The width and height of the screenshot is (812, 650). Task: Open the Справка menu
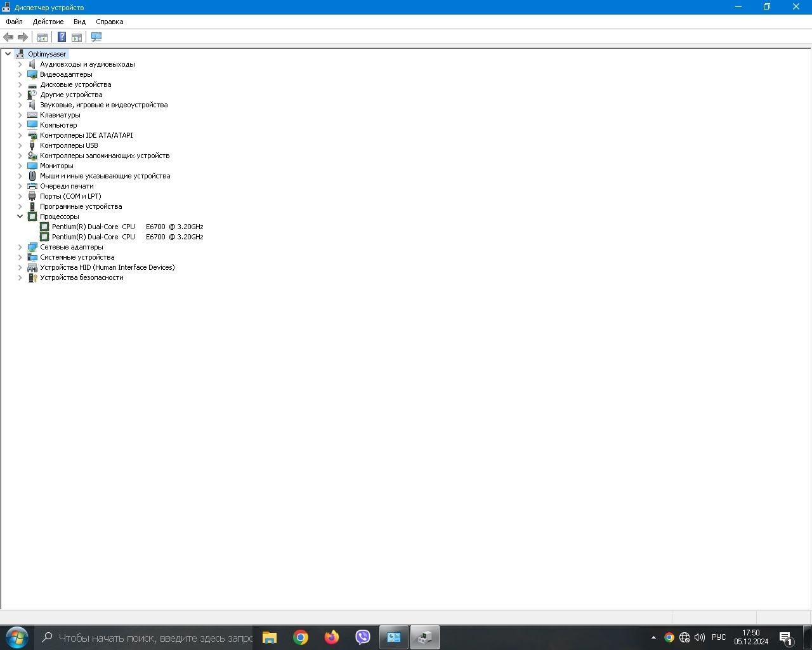coord(110,22)
